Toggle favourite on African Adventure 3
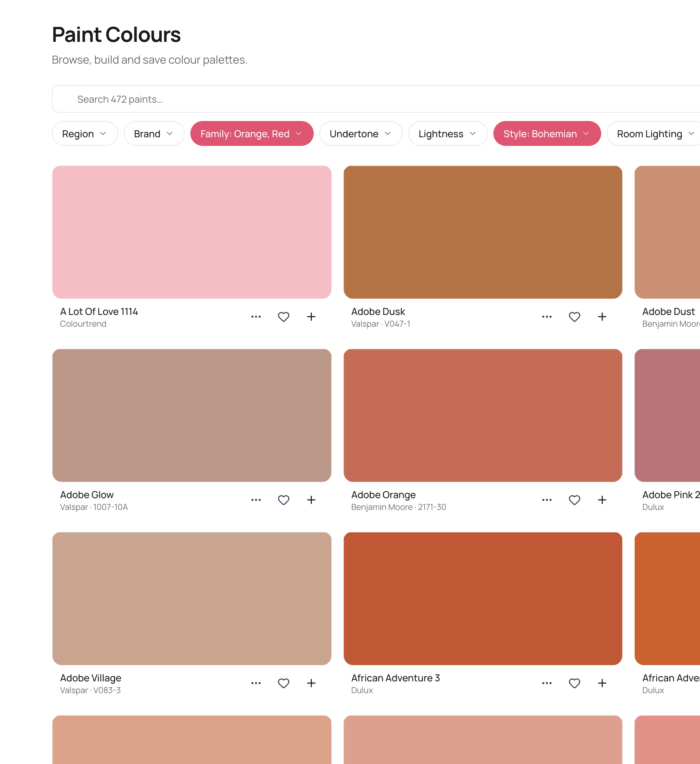700x764 pixels. (574, 683)
